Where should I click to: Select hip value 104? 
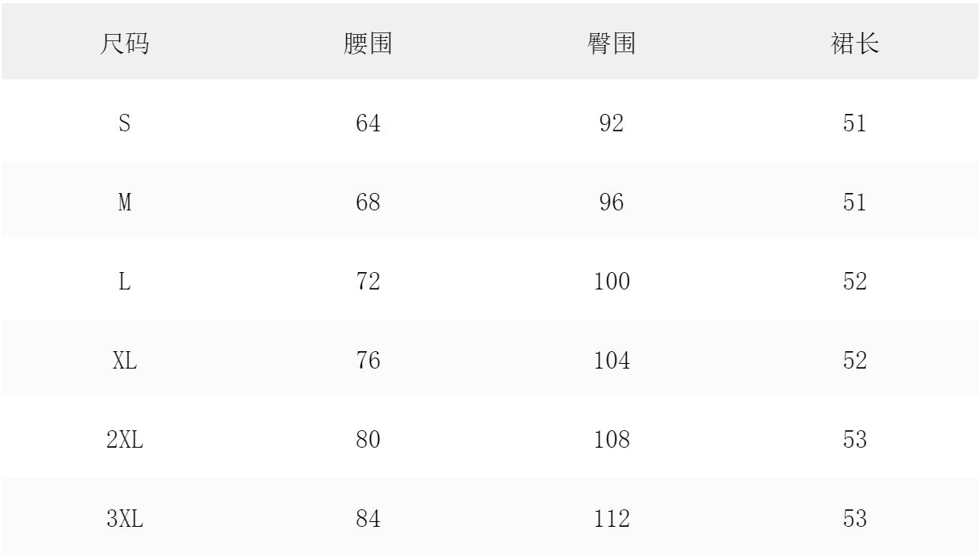point(611,361)
